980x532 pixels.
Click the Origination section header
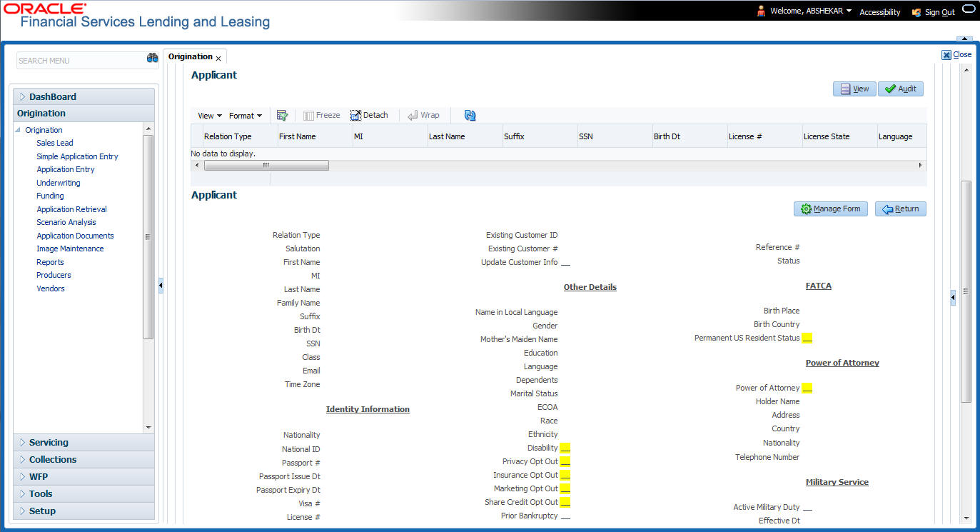pos(84,114)
